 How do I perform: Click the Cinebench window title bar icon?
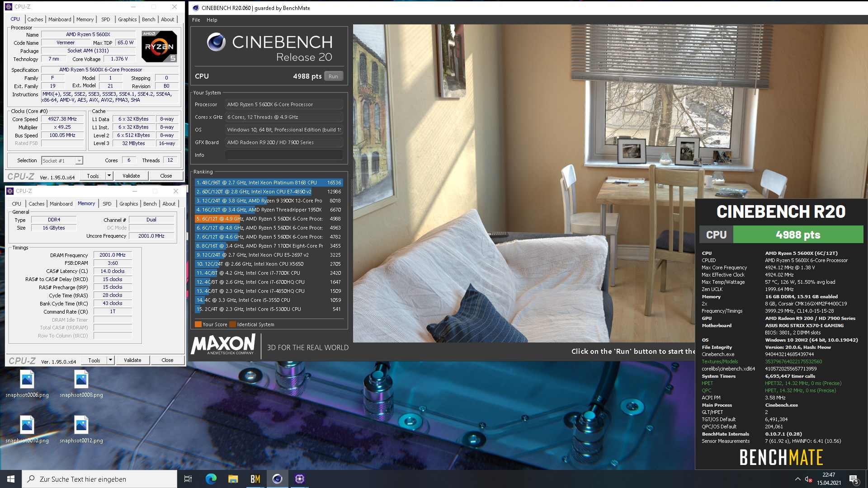196,8
